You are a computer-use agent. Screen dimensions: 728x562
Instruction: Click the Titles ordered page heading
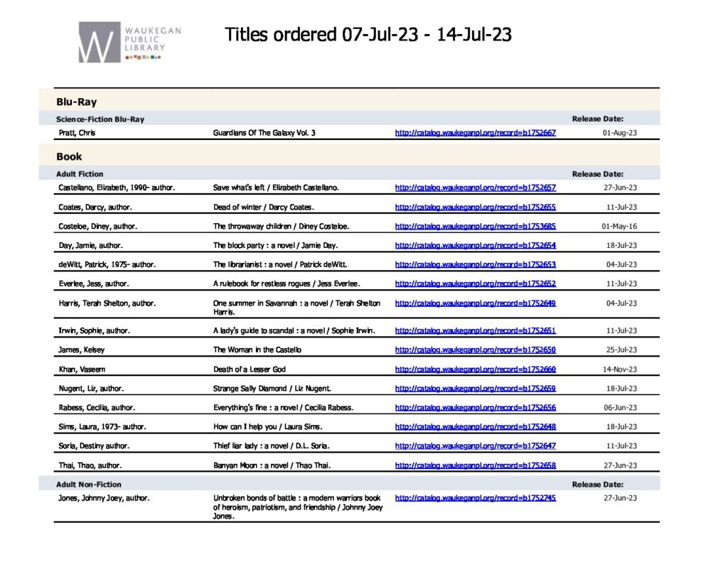point(368,35)
